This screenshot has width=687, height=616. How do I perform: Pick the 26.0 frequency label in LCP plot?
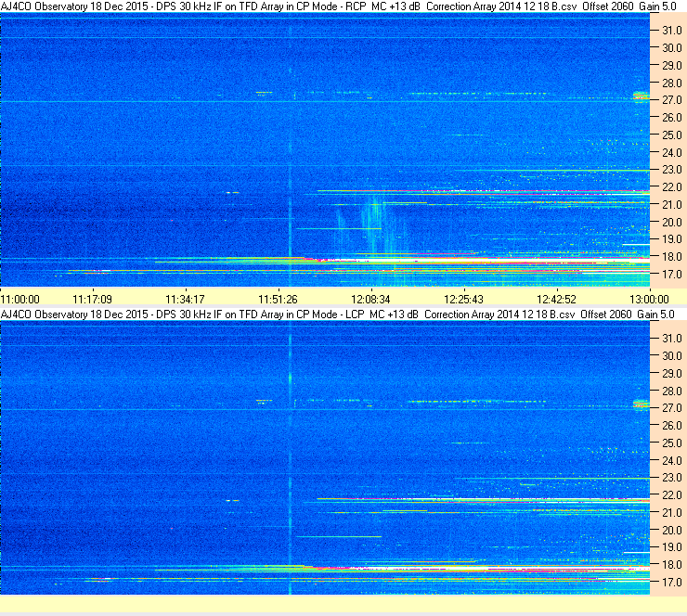click(671, 426)
